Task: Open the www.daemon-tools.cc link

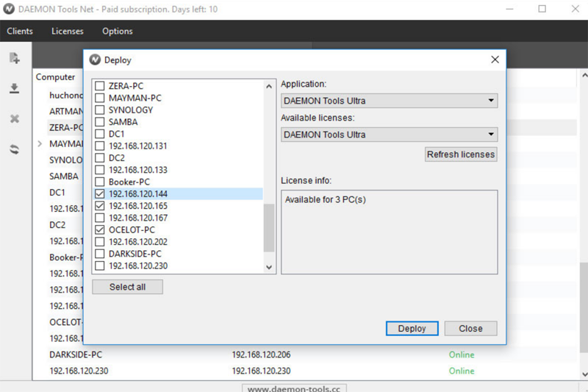Action: tap(294, 388)
